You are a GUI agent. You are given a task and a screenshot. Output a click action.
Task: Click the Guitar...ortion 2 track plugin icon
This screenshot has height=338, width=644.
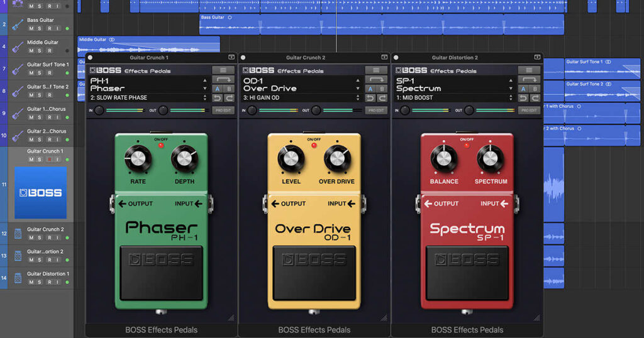tap(18, 256)
